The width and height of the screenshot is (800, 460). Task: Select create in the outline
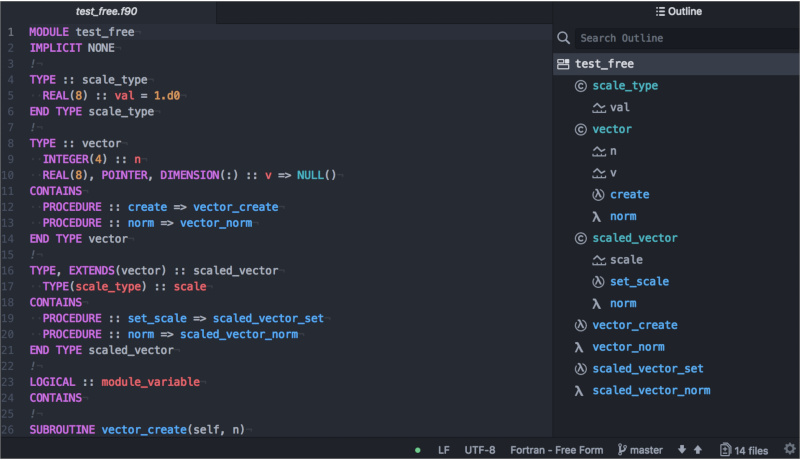tap(630, 195)
